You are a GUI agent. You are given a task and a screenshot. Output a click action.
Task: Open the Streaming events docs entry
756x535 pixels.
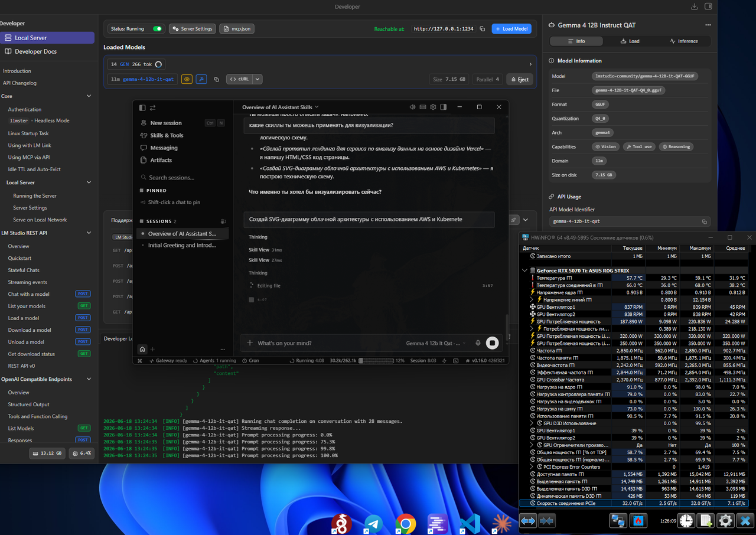pyautogui.click(x=28, y=282)
